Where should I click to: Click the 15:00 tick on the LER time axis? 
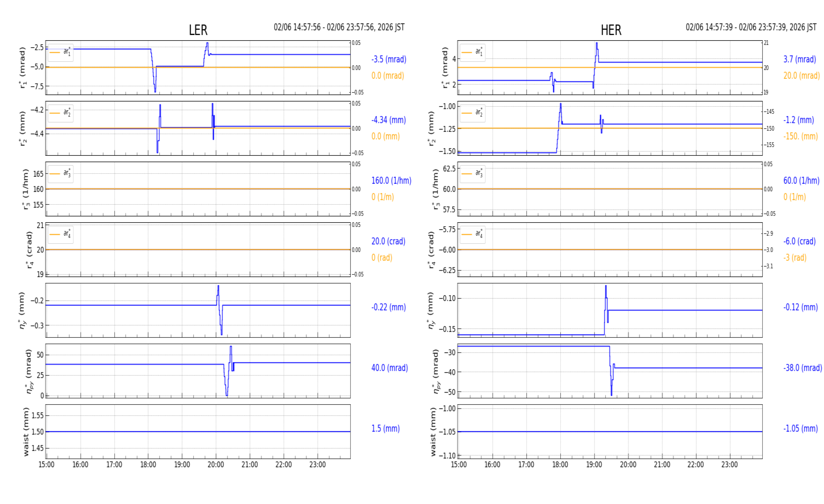coord(47,465)
